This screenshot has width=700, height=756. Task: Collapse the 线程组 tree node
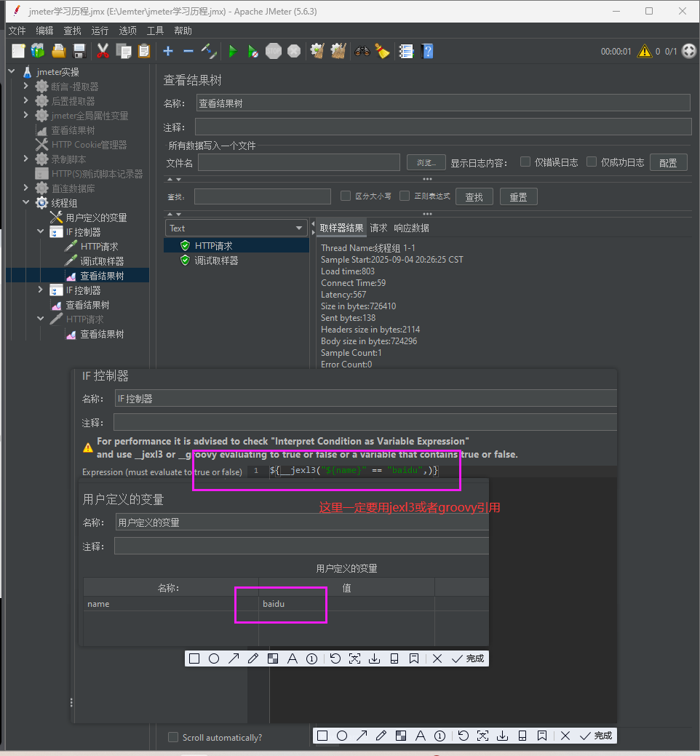(26, 202)
